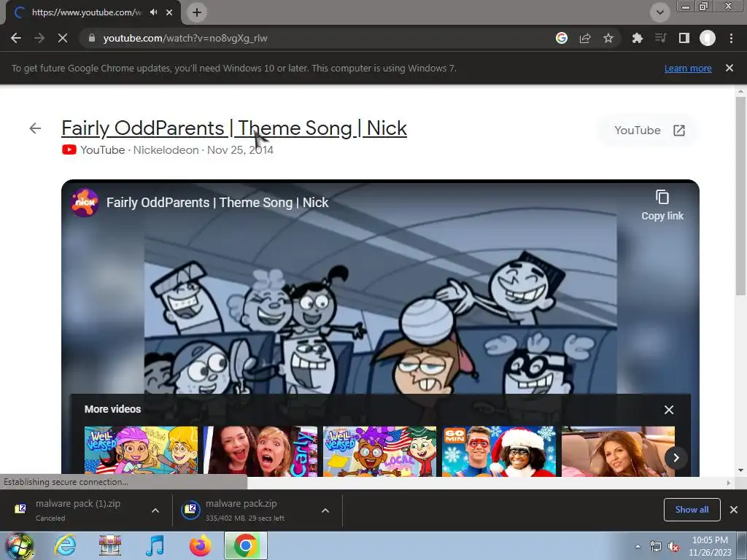Switch to Chrome in the taskbar

coord(246,545)
